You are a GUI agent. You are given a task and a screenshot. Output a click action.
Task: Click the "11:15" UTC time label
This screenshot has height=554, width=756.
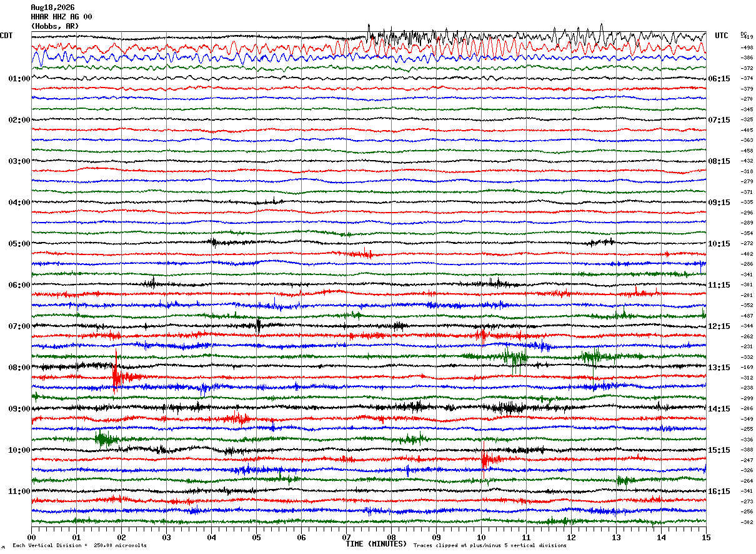coord(719,285)
